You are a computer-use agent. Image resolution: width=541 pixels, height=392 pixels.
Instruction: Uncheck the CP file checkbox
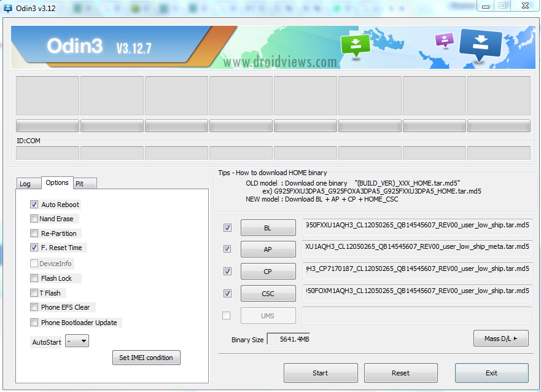click(227, 271)
